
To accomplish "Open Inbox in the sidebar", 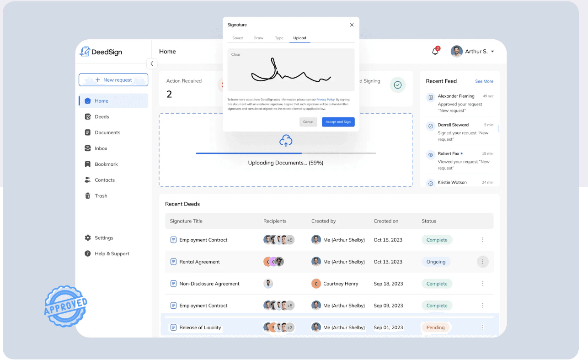I will tap(101, 148).
